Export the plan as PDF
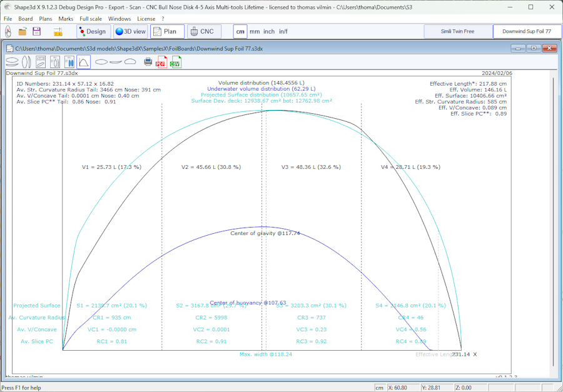The width and height of the screenshot is (563, 392). click(x=161, y=62)
